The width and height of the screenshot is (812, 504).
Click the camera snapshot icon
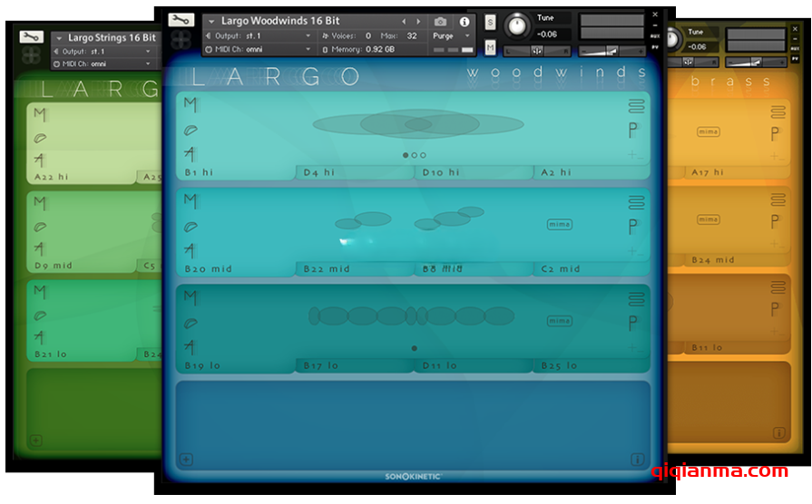point(440,22)
